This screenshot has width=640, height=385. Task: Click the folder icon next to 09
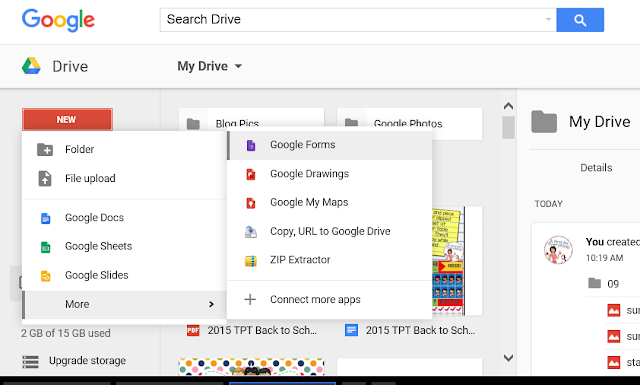coord(594,283)
